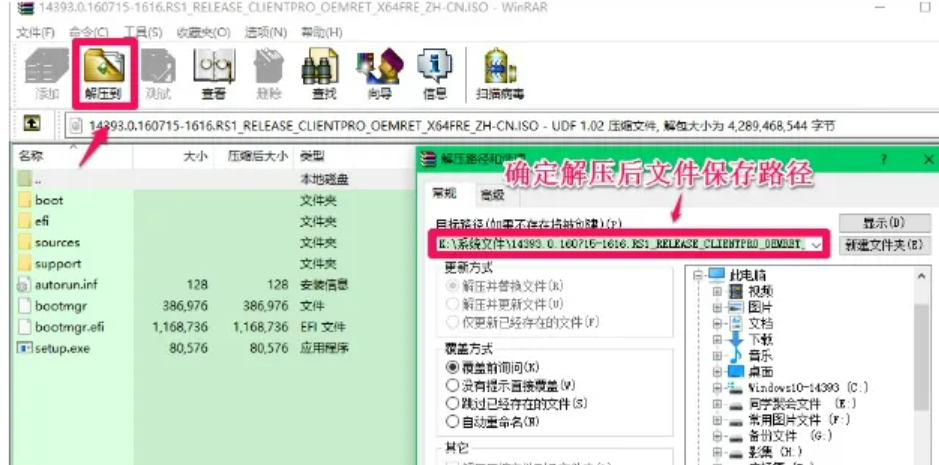
Task: Expand the 视频 tree node
Action: point(717,291)
